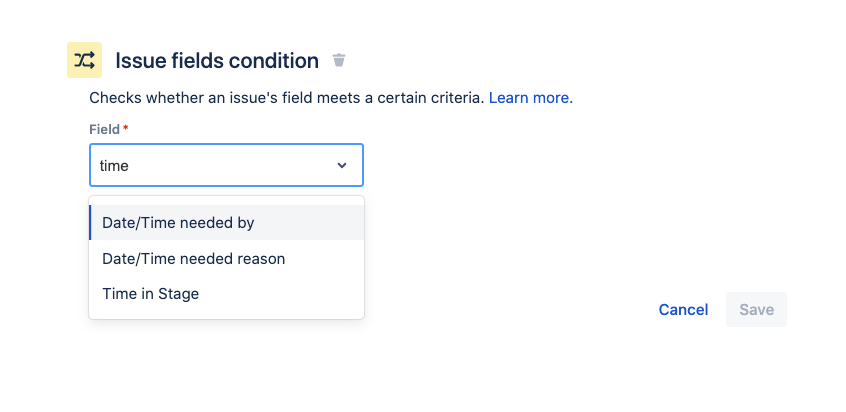Choose the "Date/Time needed reason" option
846x412 pixels.
[193, 259]
